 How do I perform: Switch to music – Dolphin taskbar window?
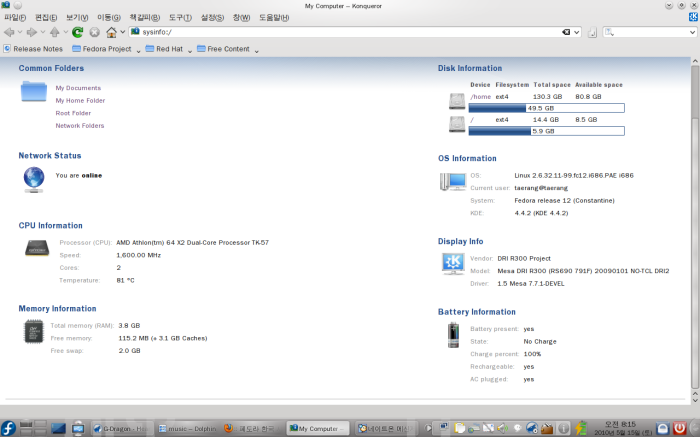pyautogui.click(x=187, y=429)
